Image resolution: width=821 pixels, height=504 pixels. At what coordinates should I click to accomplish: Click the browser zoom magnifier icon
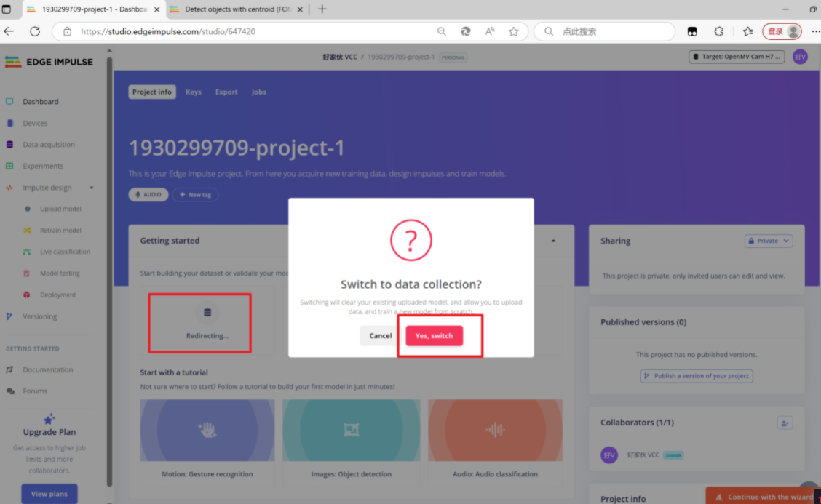[x=441, y=31]
